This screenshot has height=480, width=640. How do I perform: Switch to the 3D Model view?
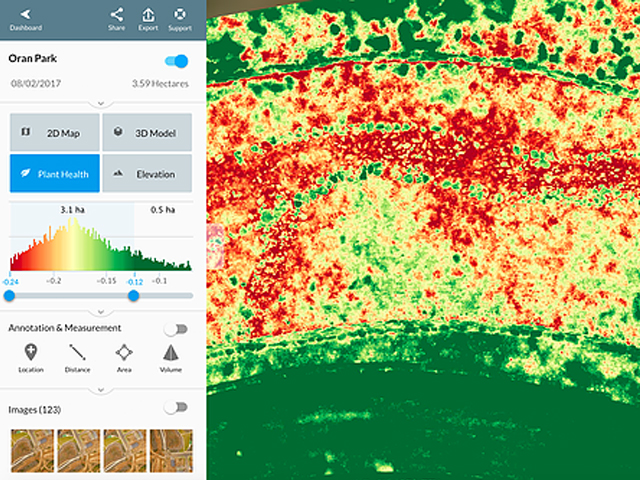[147, 132]
